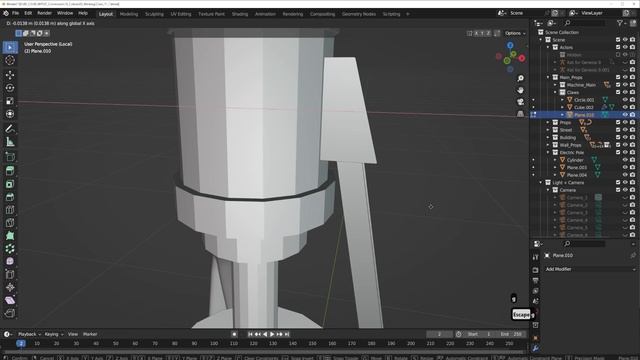This screenshot has width=640, height=360.
Task: Activate the Scale tool
Action: pos(10,101)
